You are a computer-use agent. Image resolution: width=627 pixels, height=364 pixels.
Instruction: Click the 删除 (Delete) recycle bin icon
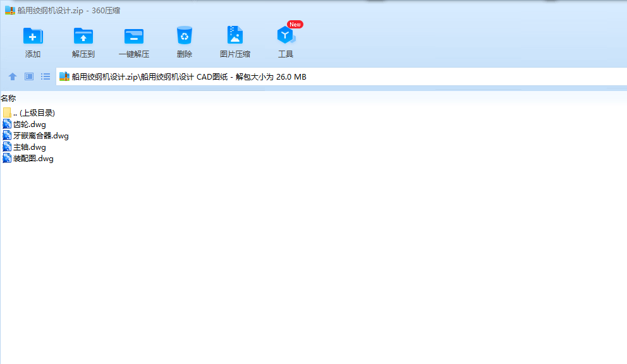point(185,35)
